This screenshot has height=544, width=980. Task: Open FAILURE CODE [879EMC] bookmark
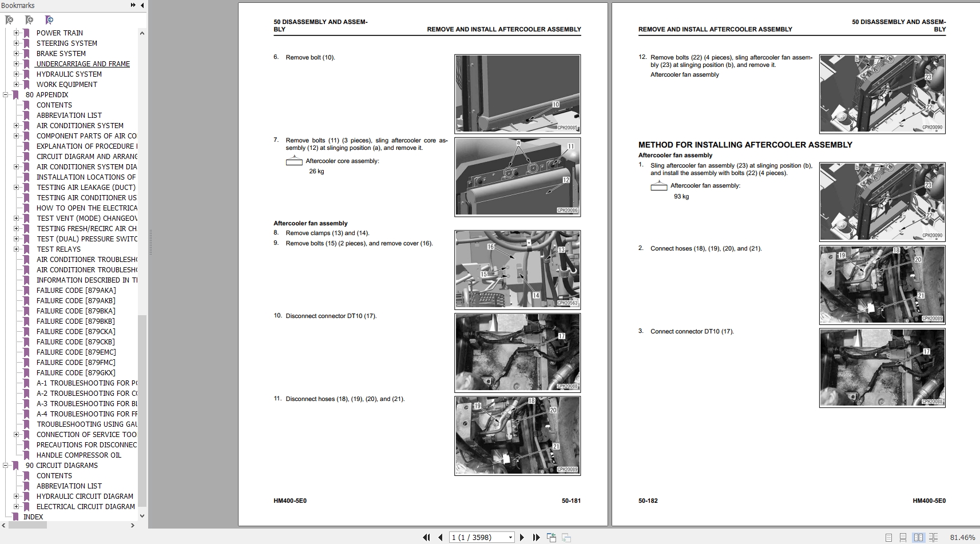click(x=76, y=352)
